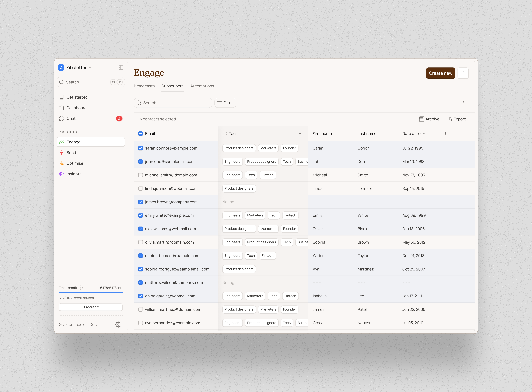Click the email credit progress bar

click(x=91, y=293)
